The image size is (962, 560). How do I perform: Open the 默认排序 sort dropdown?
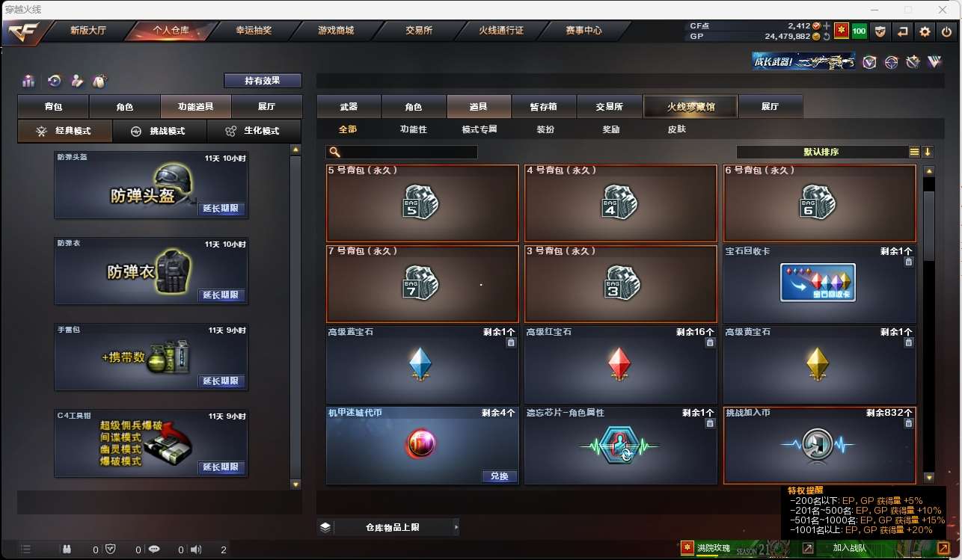click(821, 152)
